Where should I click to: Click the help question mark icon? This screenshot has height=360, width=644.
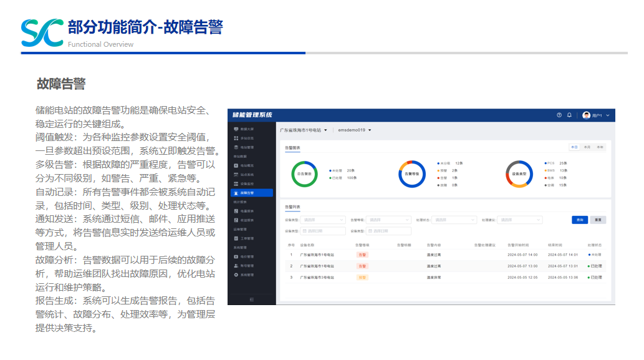[559, 115]
